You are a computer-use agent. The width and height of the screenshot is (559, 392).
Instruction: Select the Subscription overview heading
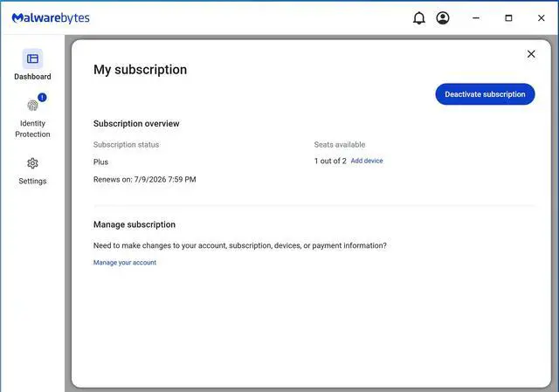click(136, 124)
